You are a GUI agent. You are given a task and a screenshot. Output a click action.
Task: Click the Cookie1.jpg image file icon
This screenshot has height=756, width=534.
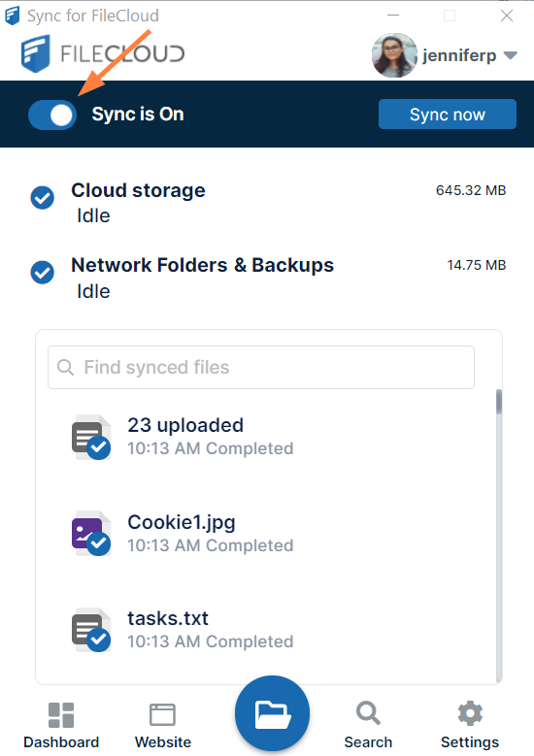pyautogui.click(x=91, y=533)
